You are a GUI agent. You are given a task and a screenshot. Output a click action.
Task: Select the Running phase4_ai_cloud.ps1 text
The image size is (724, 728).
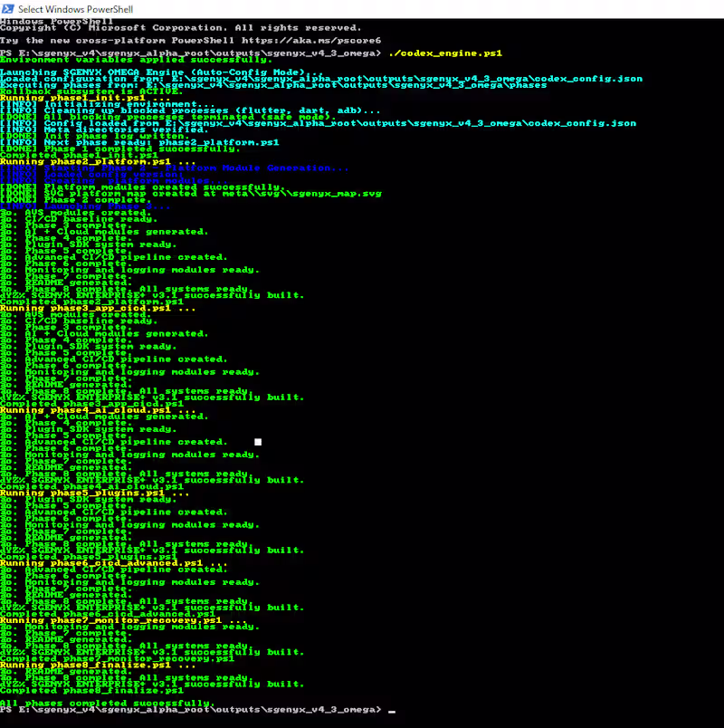point(93,409)
